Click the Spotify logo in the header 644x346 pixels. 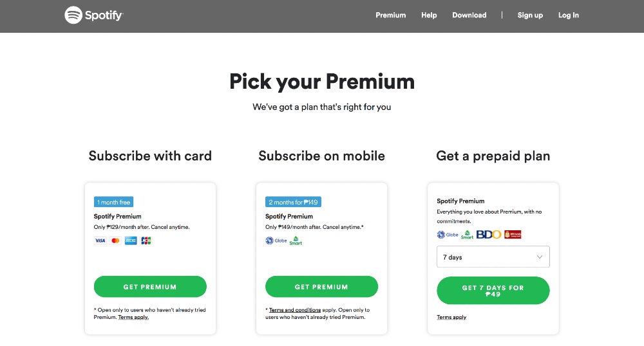coord(93,15)
